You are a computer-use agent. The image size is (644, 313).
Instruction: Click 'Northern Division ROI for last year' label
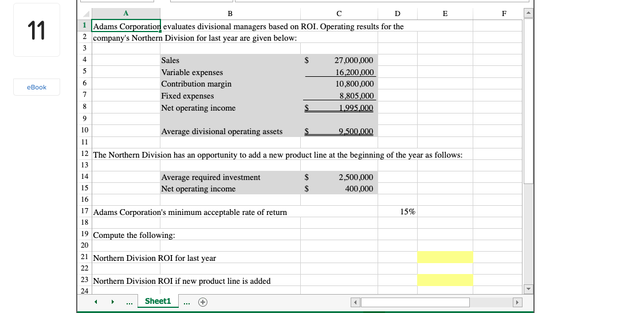click(x=155, y=258)
